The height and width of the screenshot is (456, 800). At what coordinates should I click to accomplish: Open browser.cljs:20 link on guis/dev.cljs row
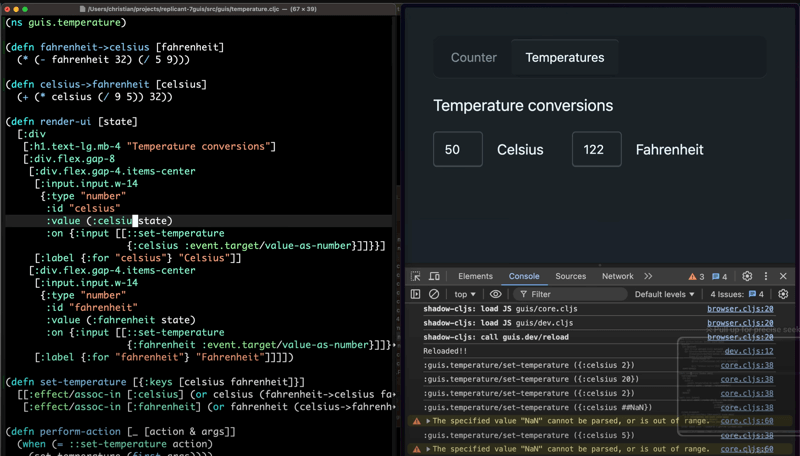pyautogui.click(x=740, y=323)
